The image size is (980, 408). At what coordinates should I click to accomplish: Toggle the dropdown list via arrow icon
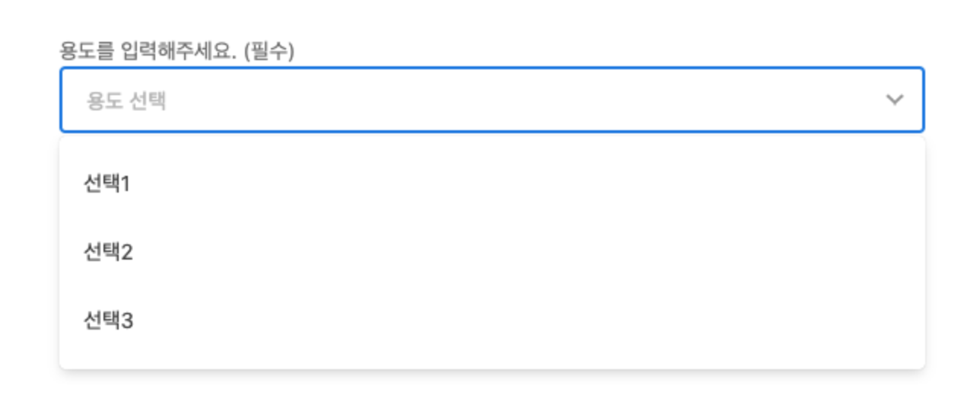click(x=895, y=100)
